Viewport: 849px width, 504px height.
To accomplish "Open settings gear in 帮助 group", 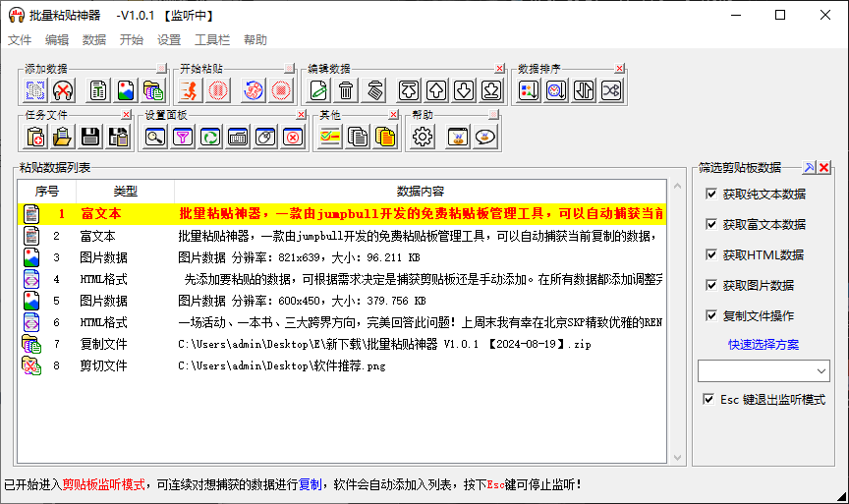I will pyautogui.click(x=423, y=137).
